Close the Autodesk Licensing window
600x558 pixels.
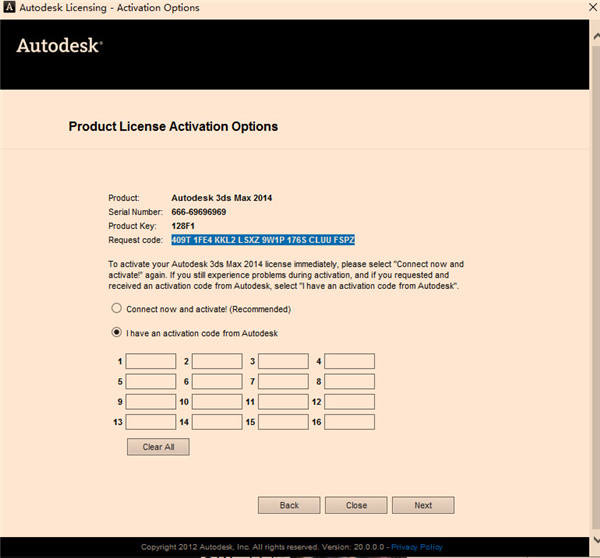coord(593,7)
